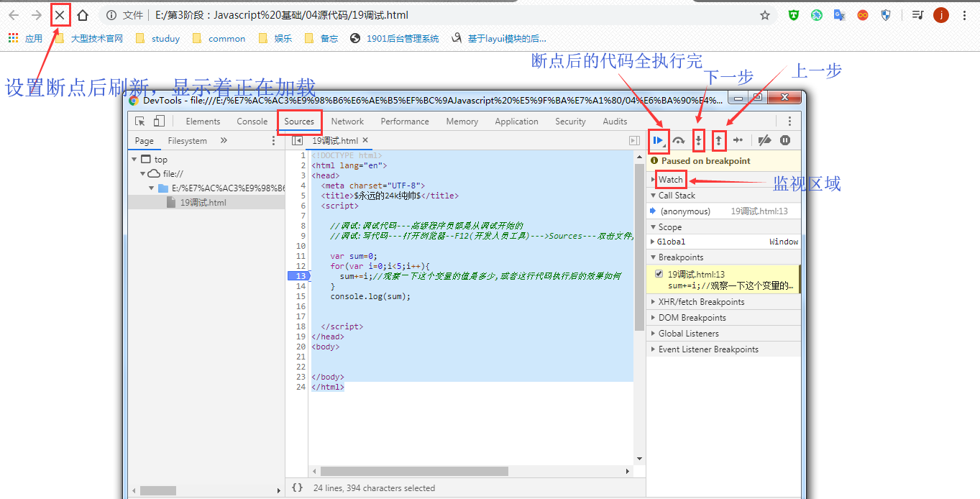Image resolution: width=980 pixels, height=499 pixels.
Task: Switch to the Elements tab
Action: coord(203,122)
